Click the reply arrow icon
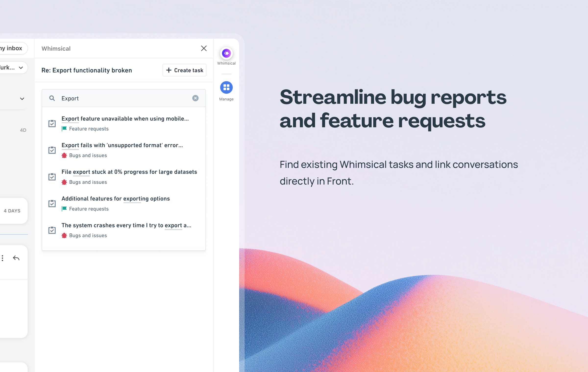Viewport: 588px width, 372px height. click(16, 258)
